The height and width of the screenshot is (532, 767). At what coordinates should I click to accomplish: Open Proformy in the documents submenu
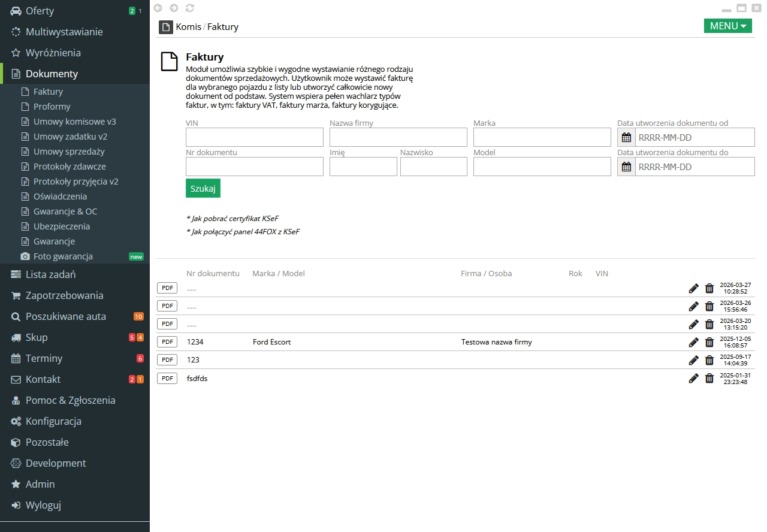[52, 107]
